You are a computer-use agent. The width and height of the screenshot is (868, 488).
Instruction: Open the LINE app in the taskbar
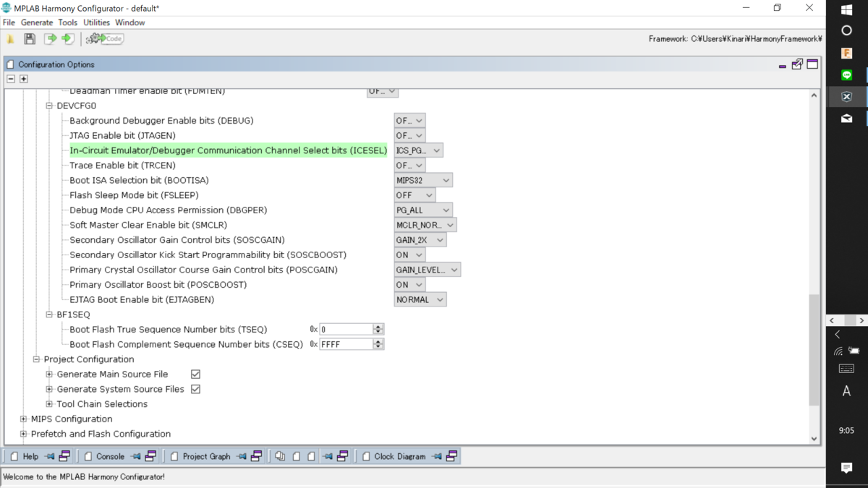pos(847,75)
